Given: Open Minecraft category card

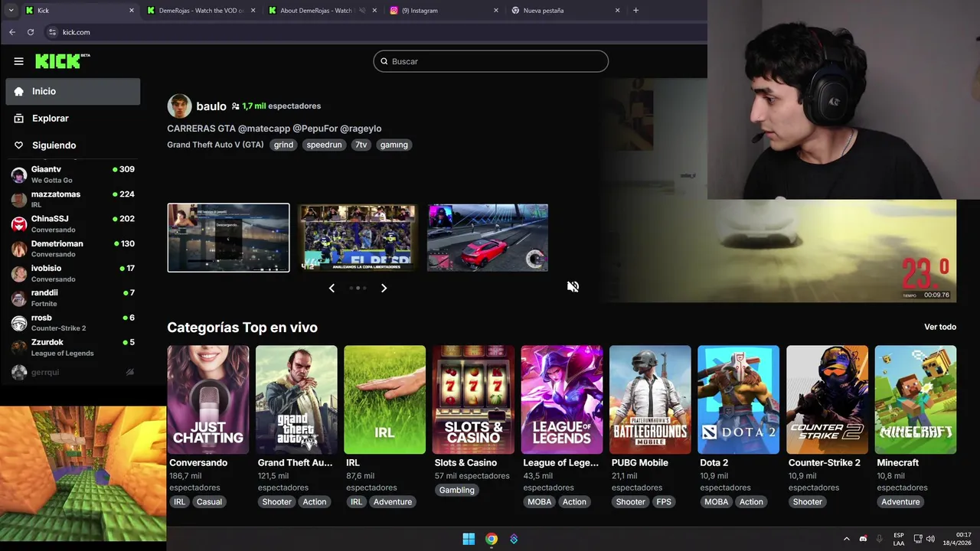Looking at the screenshot, I should point(916,399).
